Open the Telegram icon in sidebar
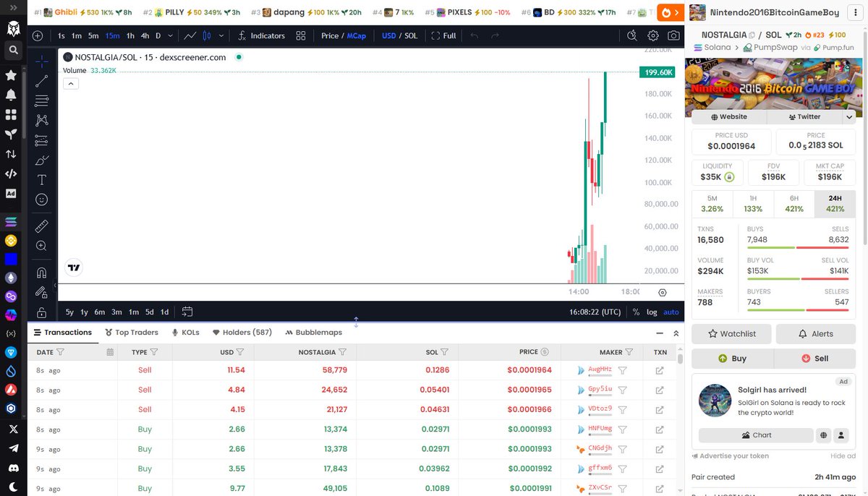Viewport: 868px width, 496px height. (12, 448)
